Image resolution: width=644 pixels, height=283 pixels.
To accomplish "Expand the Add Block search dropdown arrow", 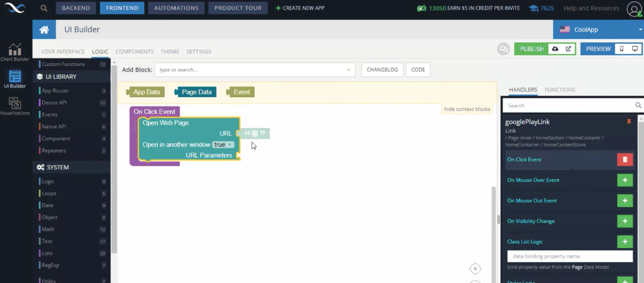I will tap(348, 70).
